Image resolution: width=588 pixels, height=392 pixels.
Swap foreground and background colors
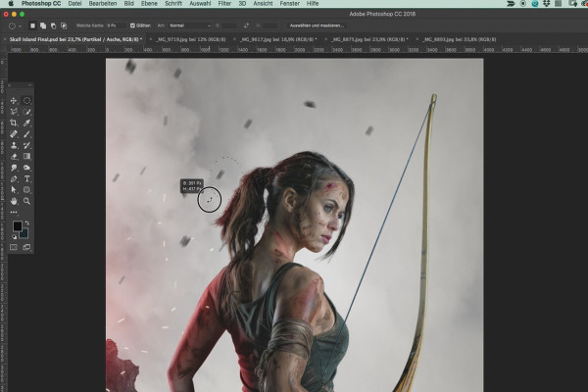pyautogui.click(x=27, y=223)
